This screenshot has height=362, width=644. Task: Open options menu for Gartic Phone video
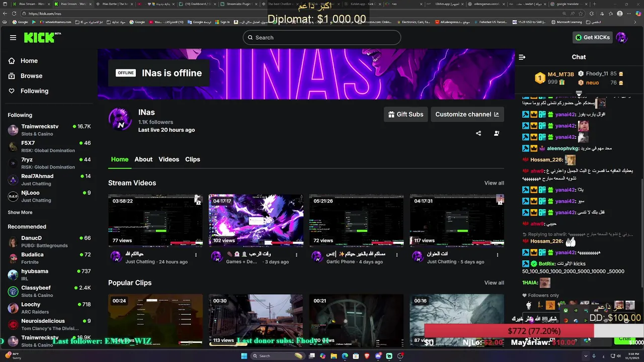click(x=397, y=255)
